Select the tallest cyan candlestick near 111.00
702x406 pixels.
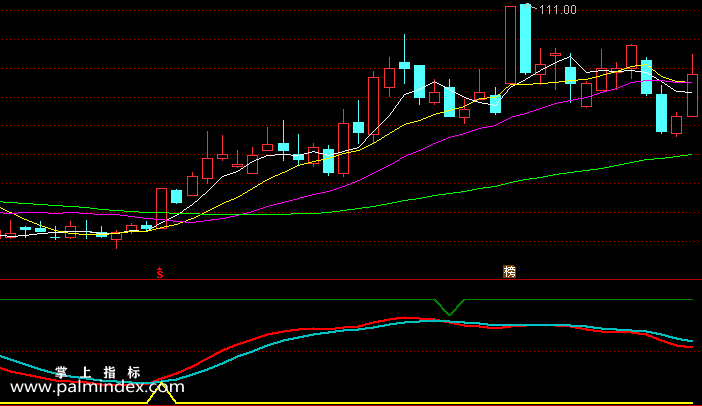(525, 39)
